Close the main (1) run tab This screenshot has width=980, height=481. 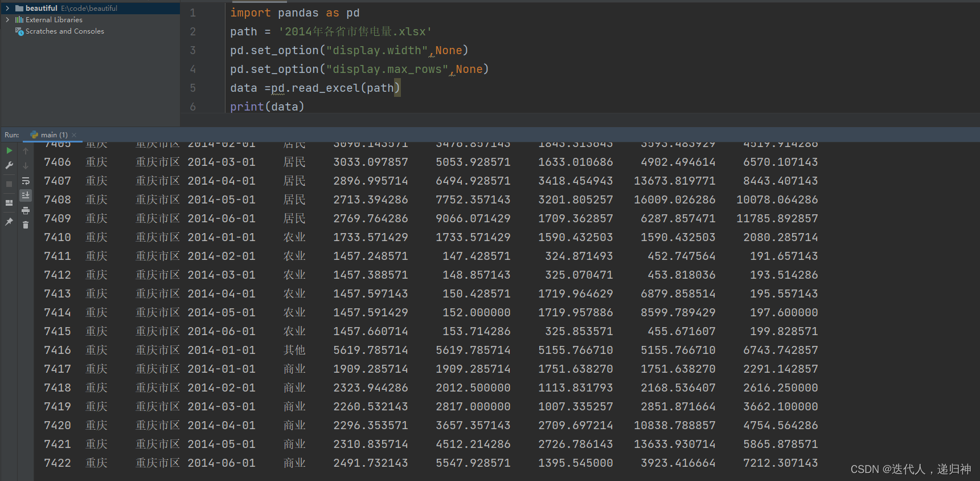coord(74,135)
